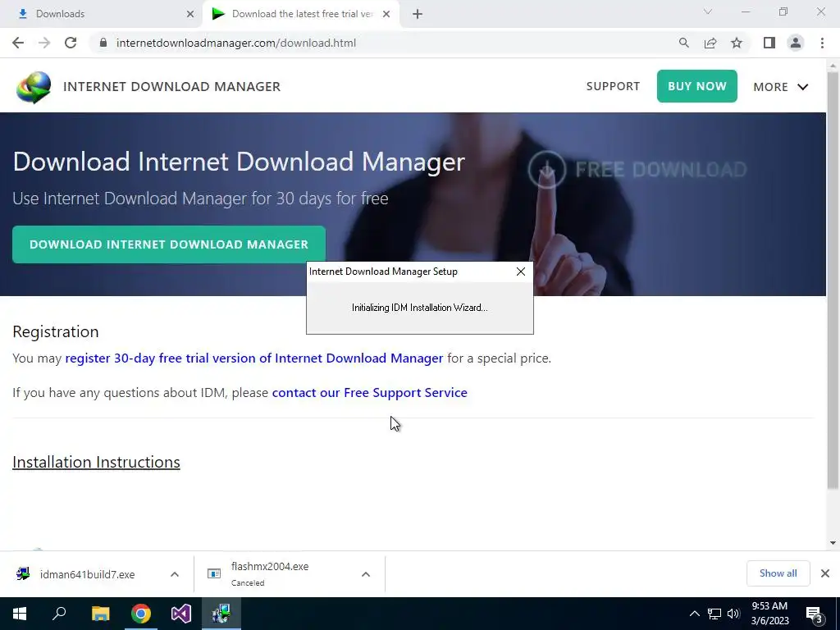Open Windows taskbar search

(59, 614)
